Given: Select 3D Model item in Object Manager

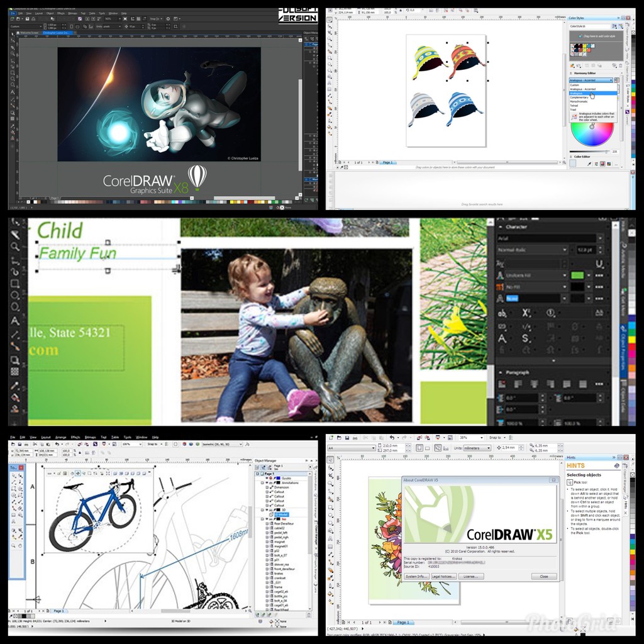Looking at the screenshot, I should pyautogui.click(x=281, y=514).
